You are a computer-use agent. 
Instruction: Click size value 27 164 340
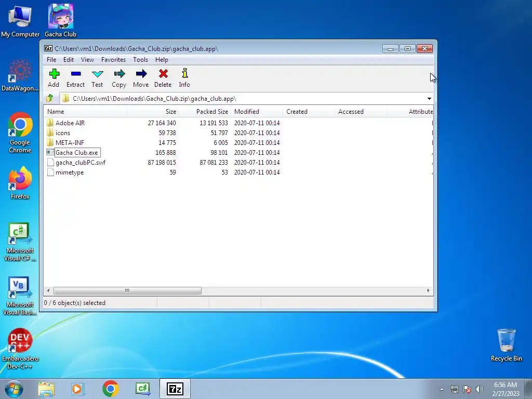(162, 123)
